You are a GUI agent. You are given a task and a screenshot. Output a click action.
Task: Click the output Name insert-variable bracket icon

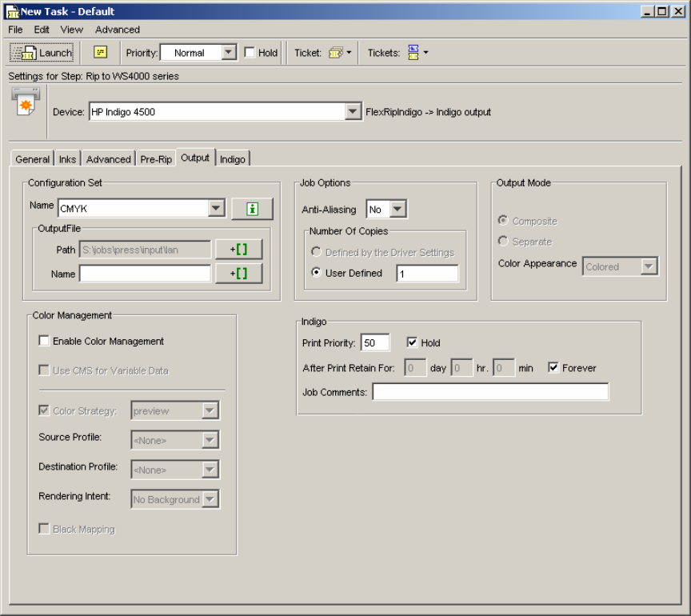(x=238, y=274)
